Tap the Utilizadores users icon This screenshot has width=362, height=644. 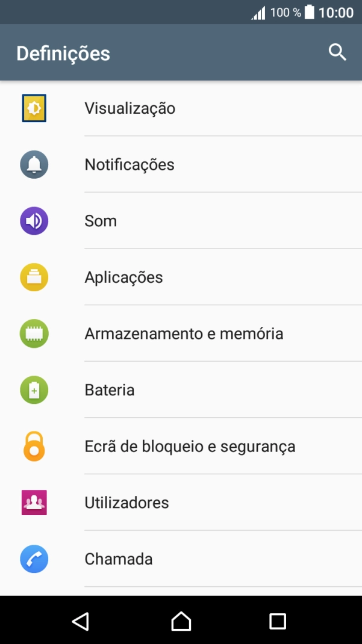(x=34, y=503)
